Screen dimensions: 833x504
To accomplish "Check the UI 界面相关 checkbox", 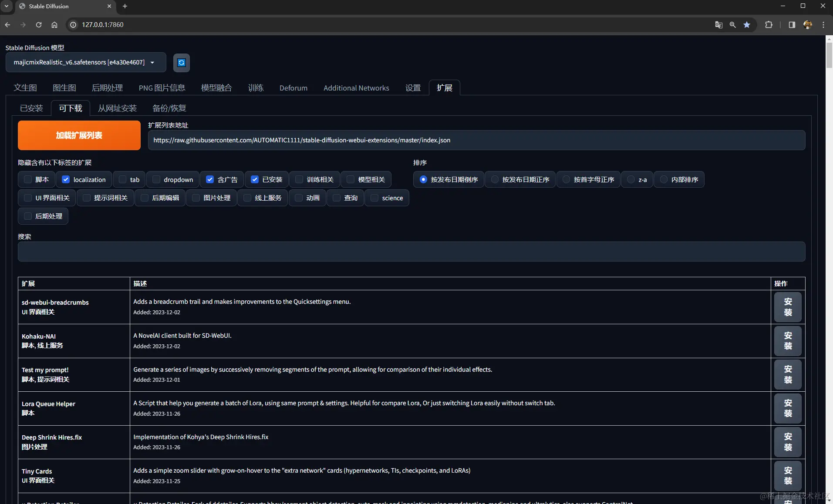I will [28, 198].
